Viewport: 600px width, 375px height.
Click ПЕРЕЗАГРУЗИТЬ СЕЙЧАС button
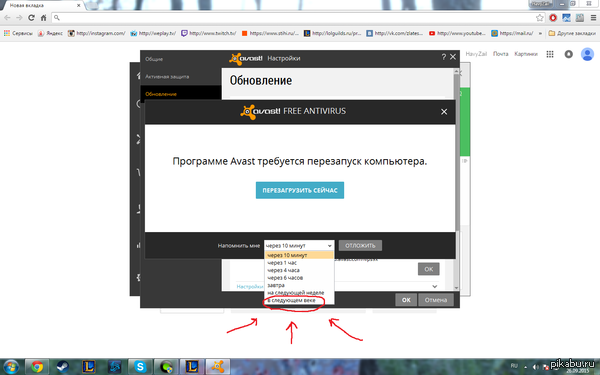click(x=300, y=190)
